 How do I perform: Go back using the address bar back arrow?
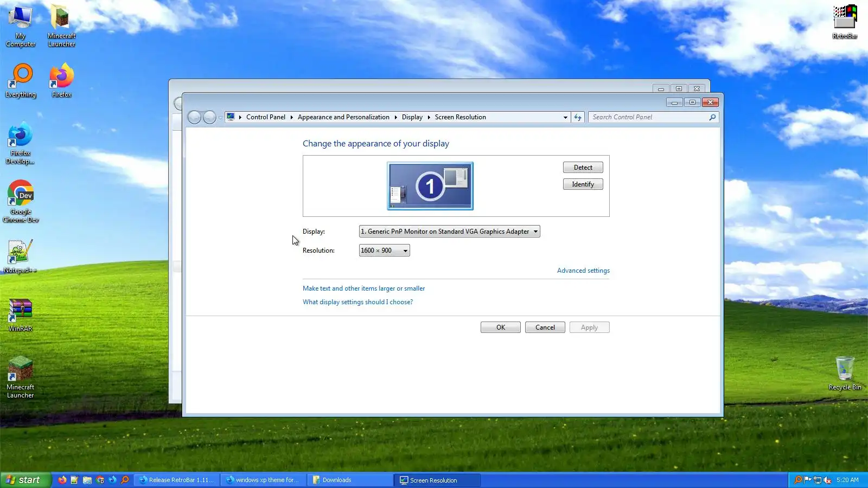coord(194,117)
